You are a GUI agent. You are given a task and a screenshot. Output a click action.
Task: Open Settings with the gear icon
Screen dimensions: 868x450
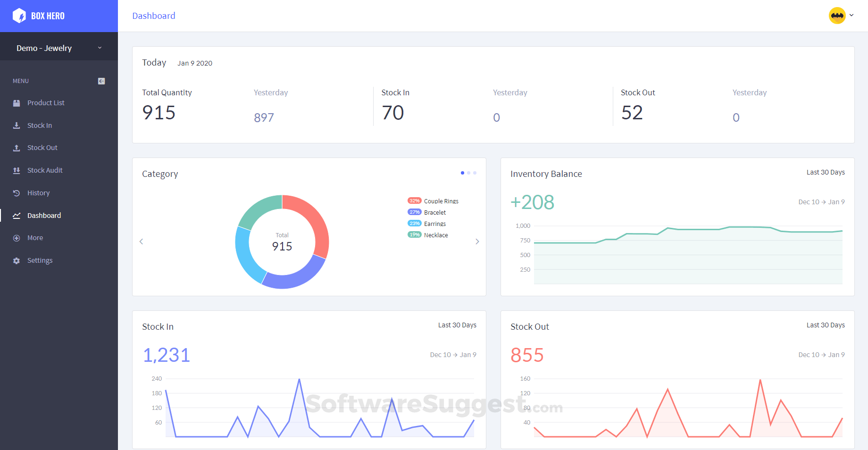[x=17, y=260]
